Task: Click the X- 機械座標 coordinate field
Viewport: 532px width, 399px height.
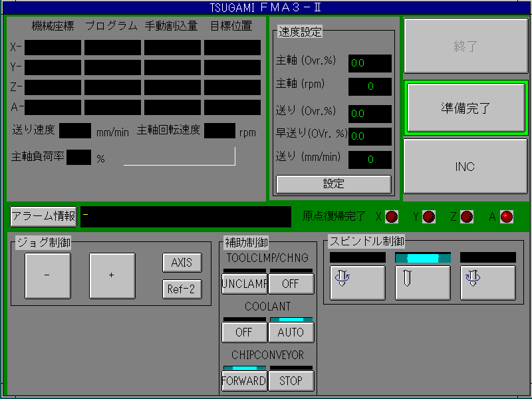Action: [53, 47]
